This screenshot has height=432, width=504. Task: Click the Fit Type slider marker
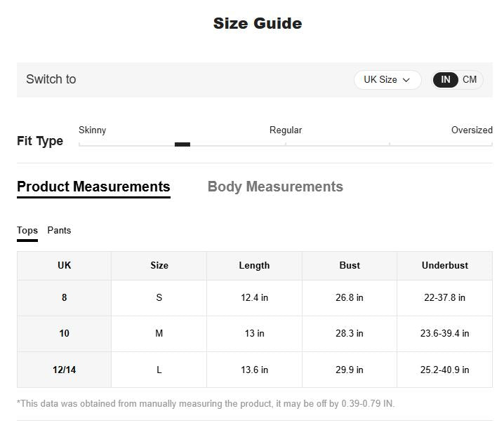point(183,144)
